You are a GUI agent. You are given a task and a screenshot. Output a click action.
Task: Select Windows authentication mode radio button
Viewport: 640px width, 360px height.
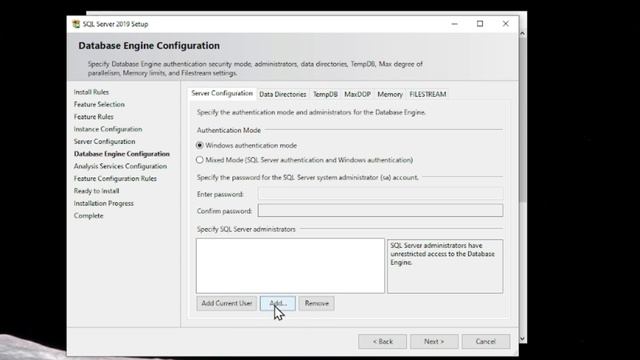(200, 145)
